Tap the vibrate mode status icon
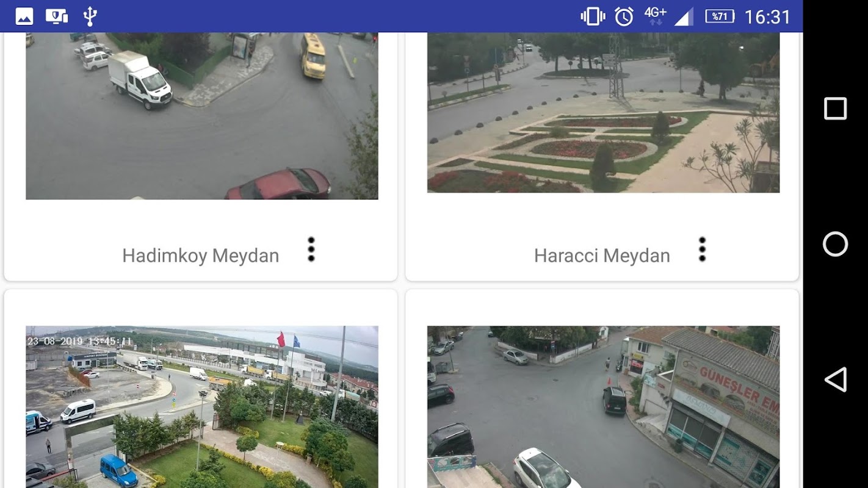 593,16
